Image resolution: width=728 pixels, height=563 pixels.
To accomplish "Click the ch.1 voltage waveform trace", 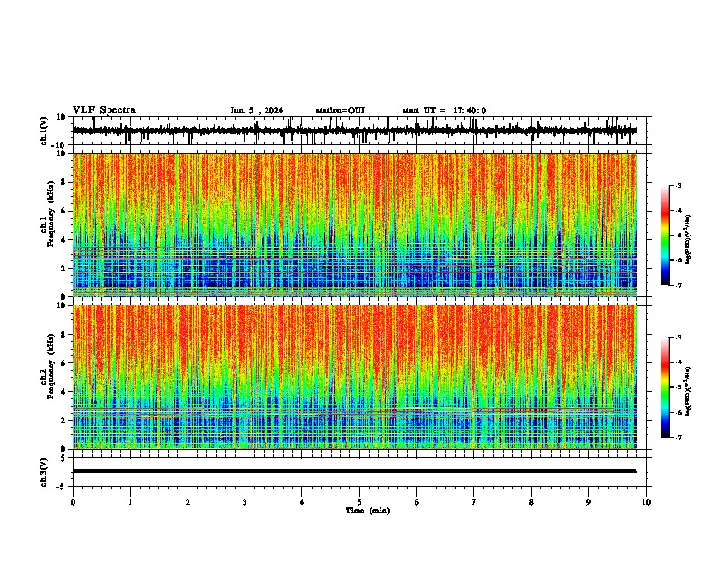I will pyautogui.click(x=355, y=131).
